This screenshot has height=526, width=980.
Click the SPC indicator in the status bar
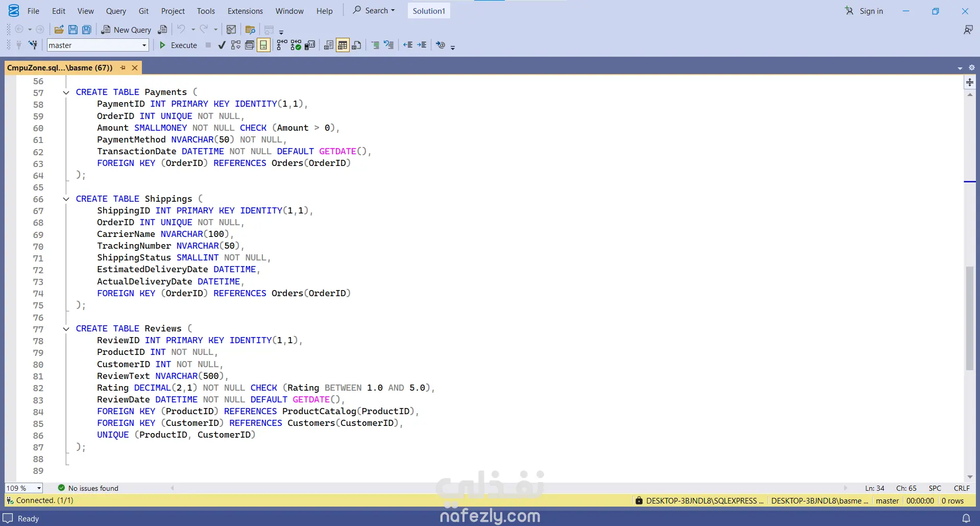tap(935, 488)
